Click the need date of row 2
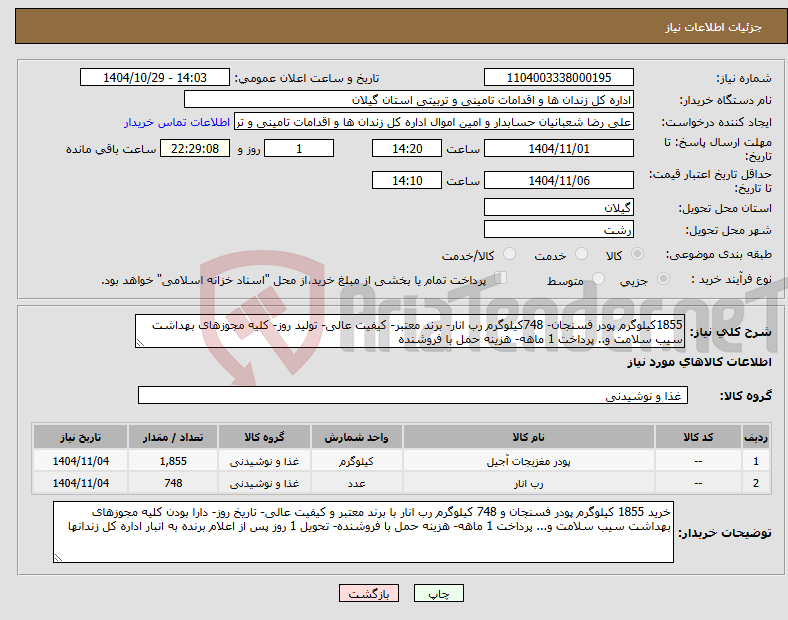The height and width of the screenshot is (620, 788). pyautogui.click(x=80, y=483)
